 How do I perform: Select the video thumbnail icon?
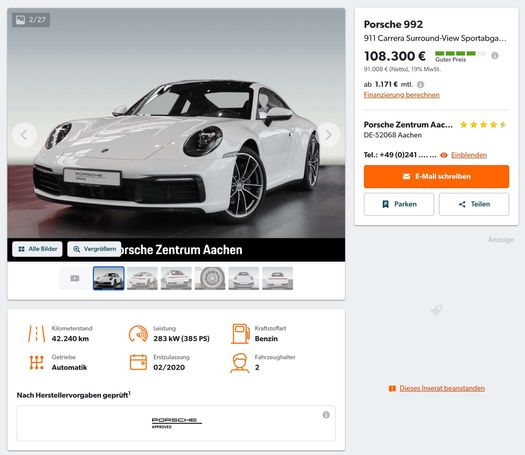point(75,278)
